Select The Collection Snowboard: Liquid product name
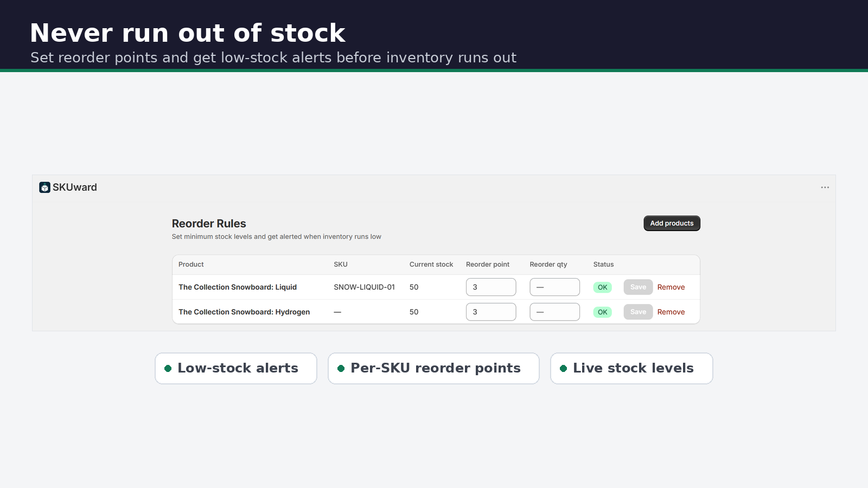Screen dimensions: 868x488 pyautogui.click(x=238, y=287)
